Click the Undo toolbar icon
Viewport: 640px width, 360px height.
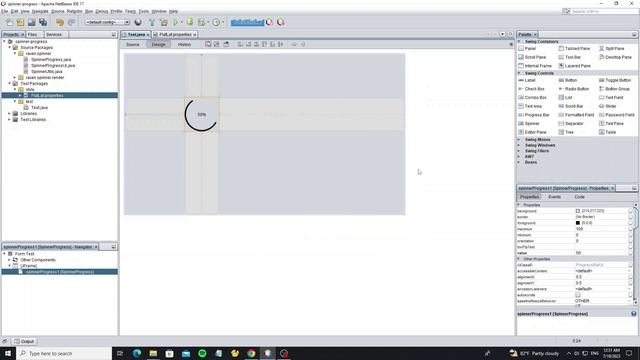pyautogui.click(x=60, y=22)
